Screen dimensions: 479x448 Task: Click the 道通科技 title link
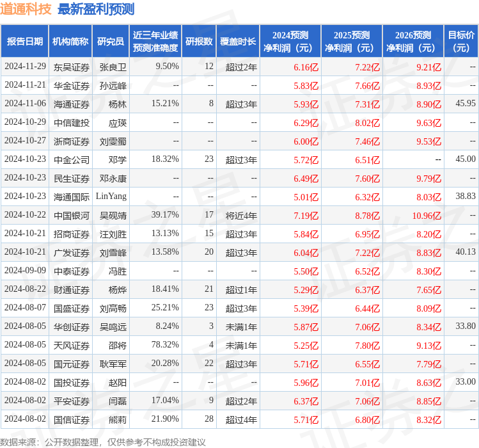[26, 9]
